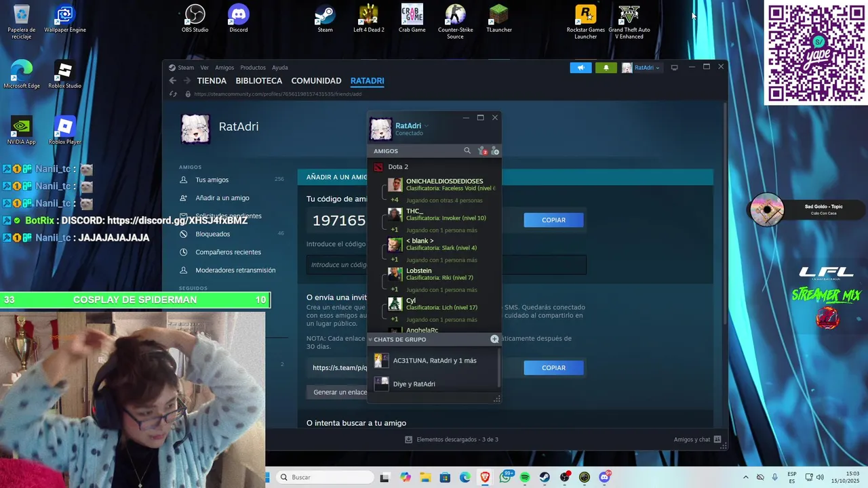
Task: Toggle microphone icon in system tray
Action: (x=774, y=477)
